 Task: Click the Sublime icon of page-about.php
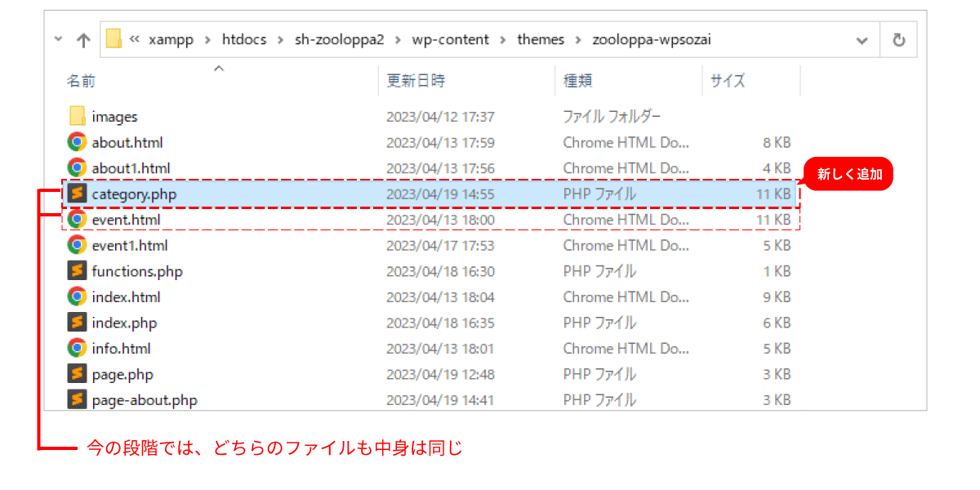[x=77, y=399]
